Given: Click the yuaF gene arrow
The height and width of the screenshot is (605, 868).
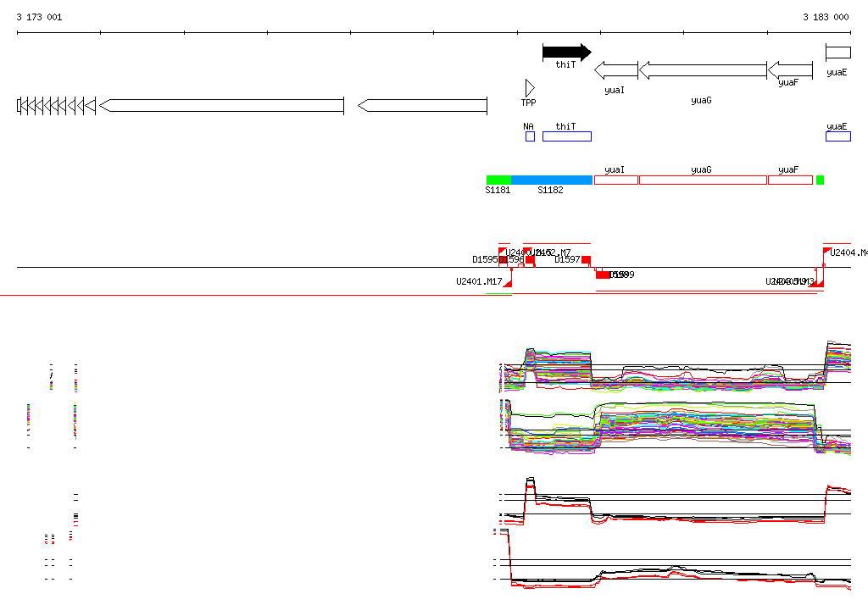Looking at the screenshot, I should (x=788, y=69).
